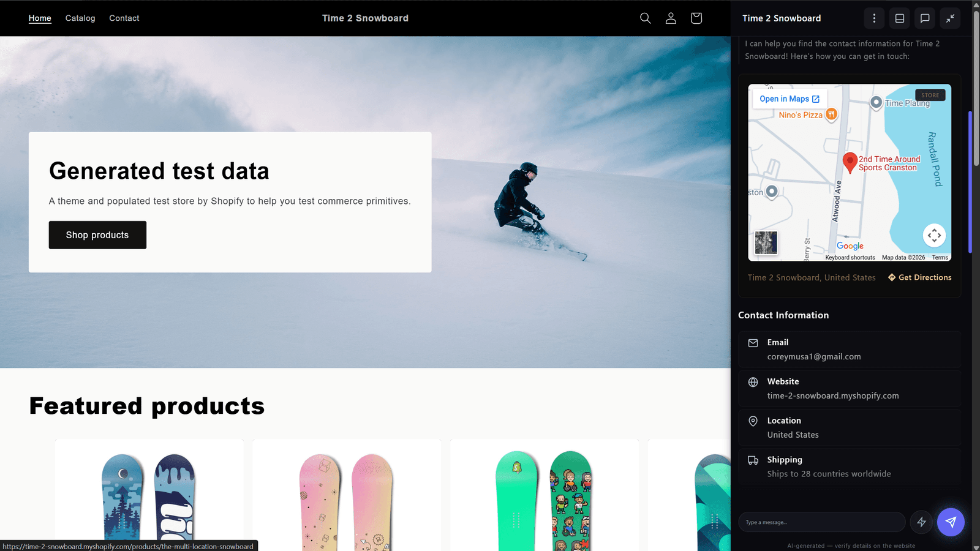Open the store search icon
The width and height of the screenshot is (980, 551).
(x=645, y=18)
